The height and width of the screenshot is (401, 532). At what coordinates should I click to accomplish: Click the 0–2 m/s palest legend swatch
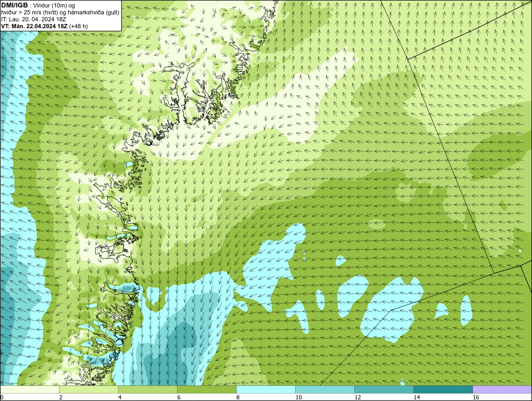point(30,389)
